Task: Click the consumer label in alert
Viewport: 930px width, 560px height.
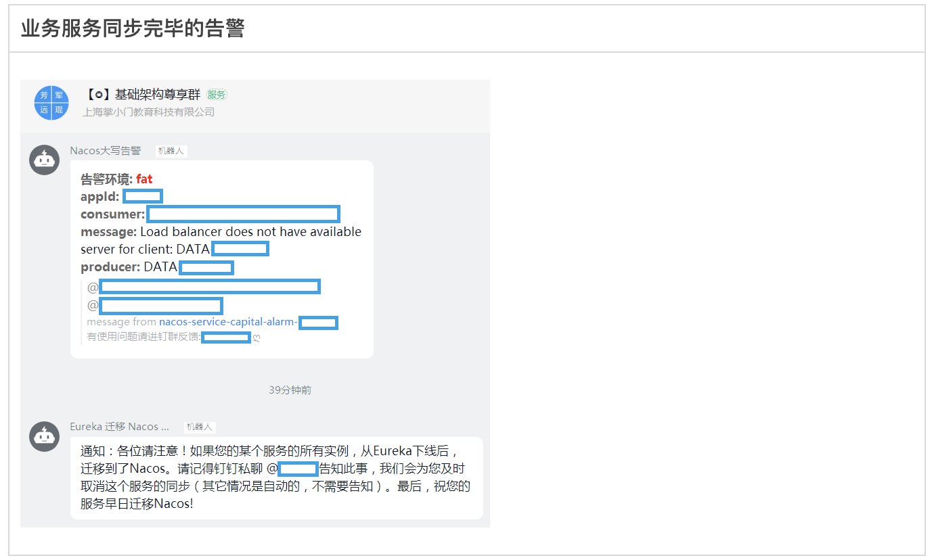Action: coord(112,214)
